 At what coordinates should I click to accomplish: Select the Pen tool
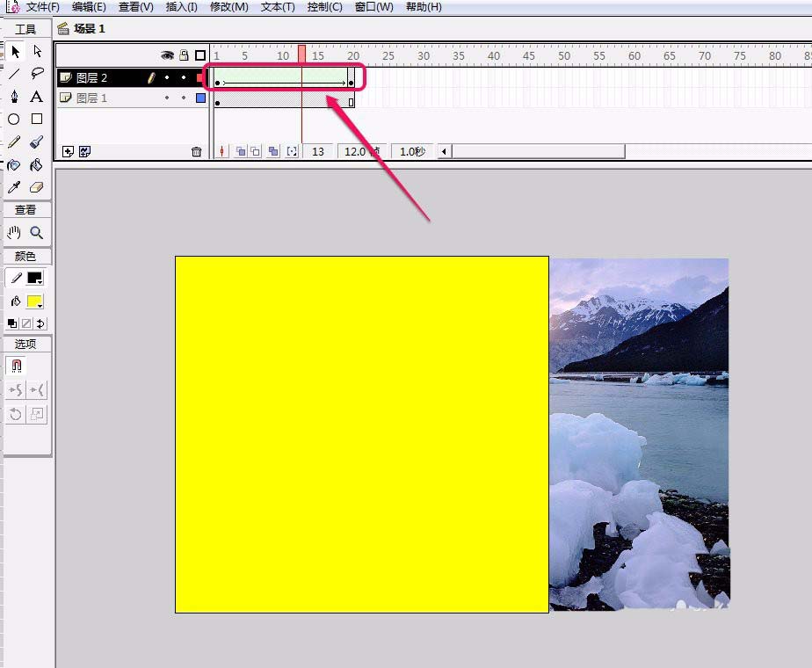pos(14,97)
